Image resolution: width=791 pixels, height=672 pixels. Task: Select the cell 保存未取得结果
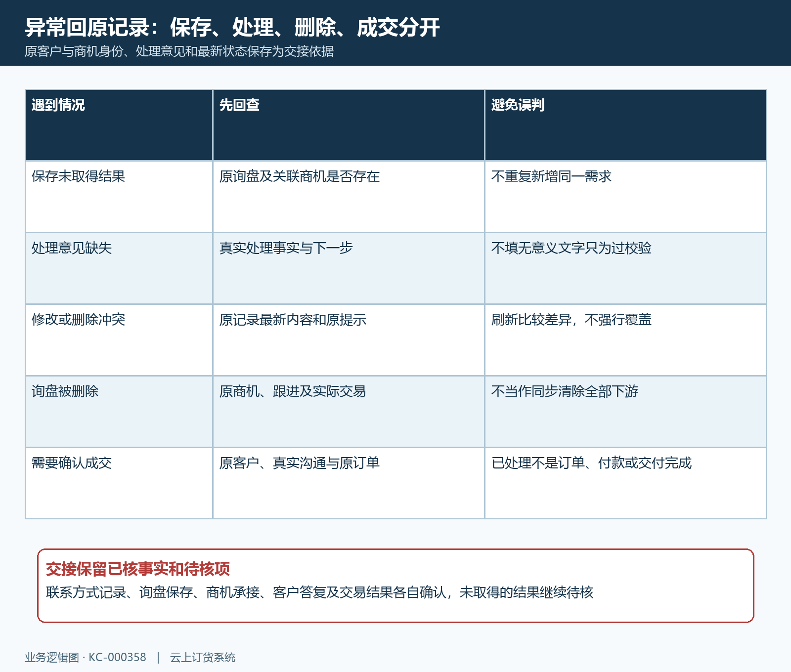click(119, 197)
